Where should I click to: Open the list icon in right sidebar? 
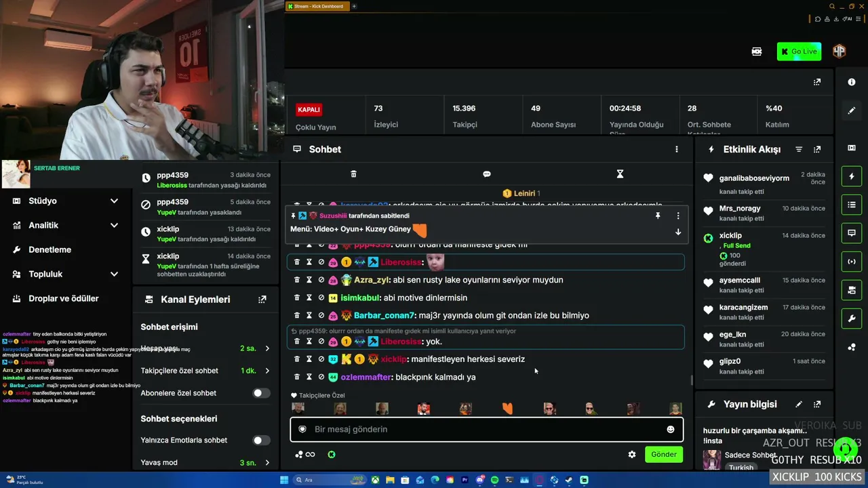click(x=852, y=205)
